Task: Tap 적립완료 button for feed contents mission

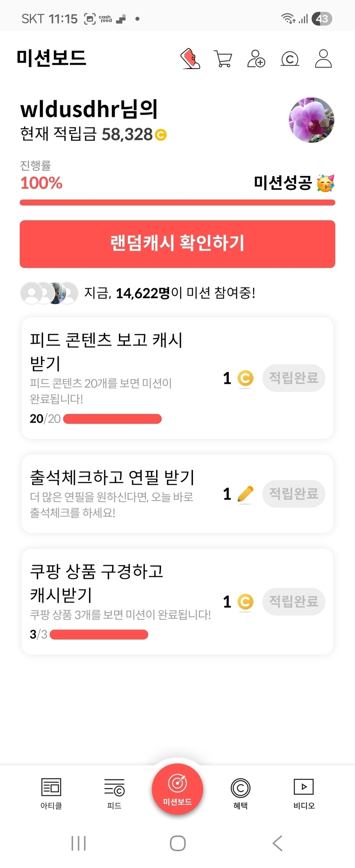Action: (x=293, y=378)
